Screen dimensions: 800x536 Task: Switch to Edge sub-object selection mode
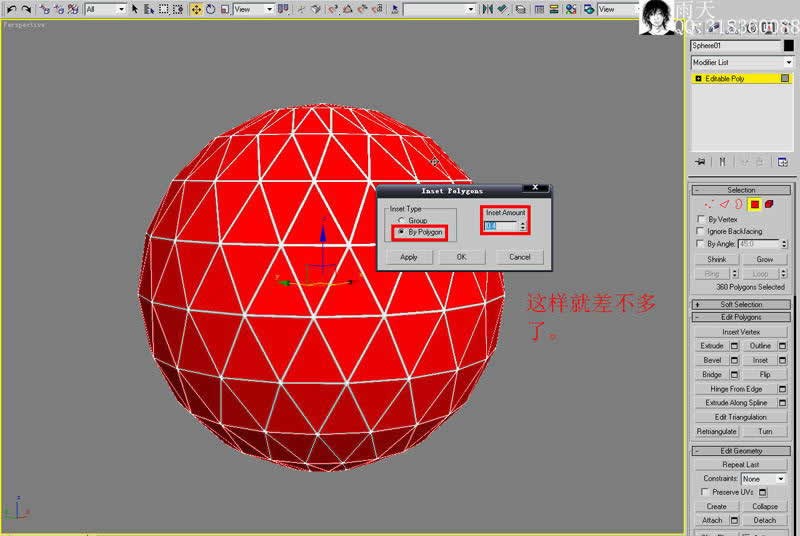tap(724, 204)
